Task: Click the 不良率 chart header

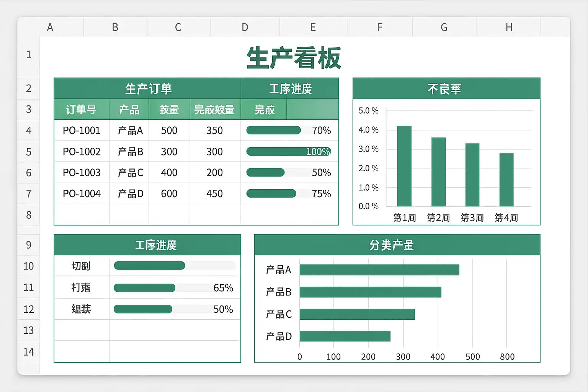Action: click(x=446, y=89)
